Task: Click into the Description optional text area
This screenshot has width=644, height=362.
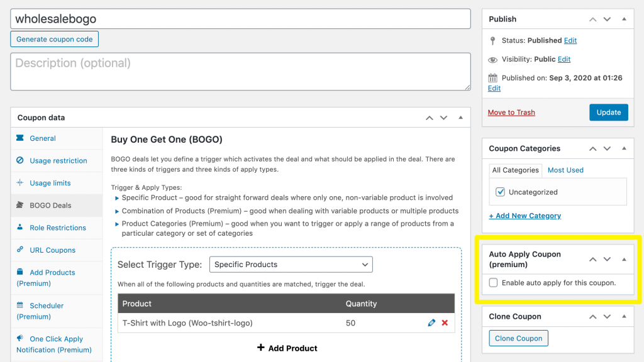Action: click(x=240, y=71)
